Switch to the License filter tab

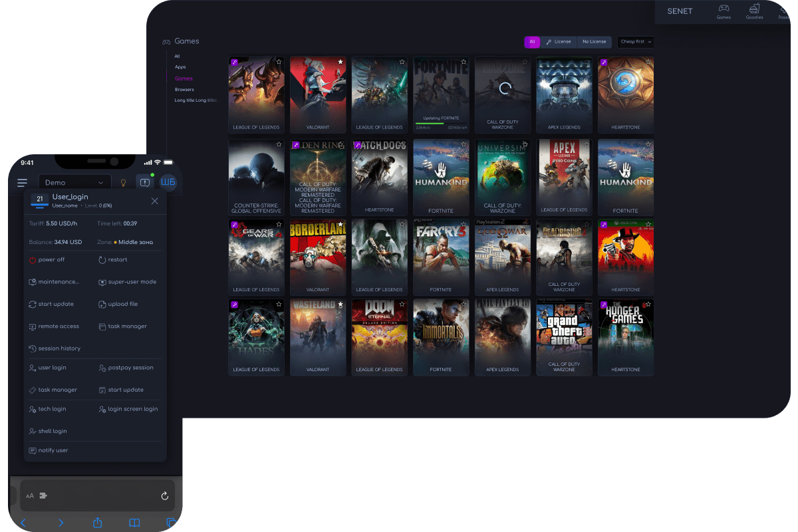559,42
